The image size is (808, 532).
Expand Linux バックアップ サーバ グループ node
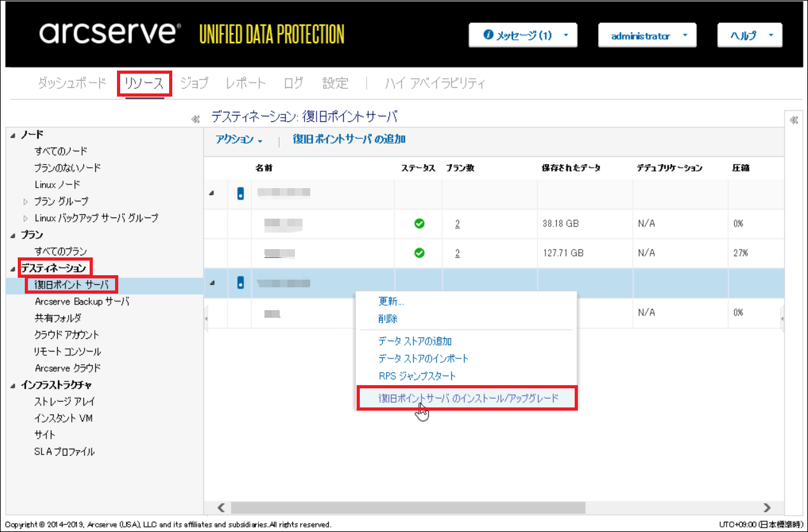pyautogui.click(x=26, y=218)
